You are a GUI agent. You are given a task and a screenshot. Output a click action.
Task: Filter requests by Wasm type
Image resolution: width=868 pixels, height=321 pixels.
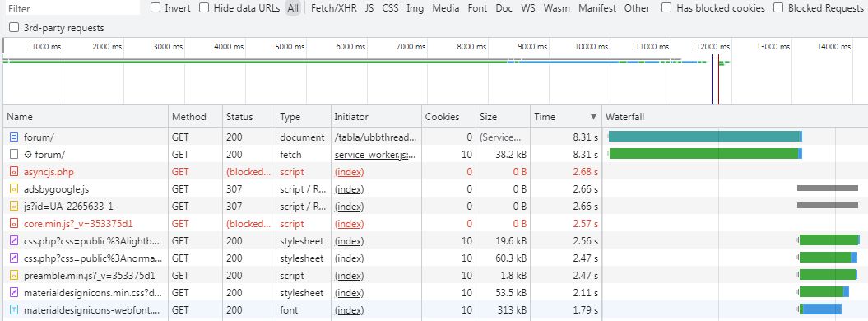pos(557,8)
